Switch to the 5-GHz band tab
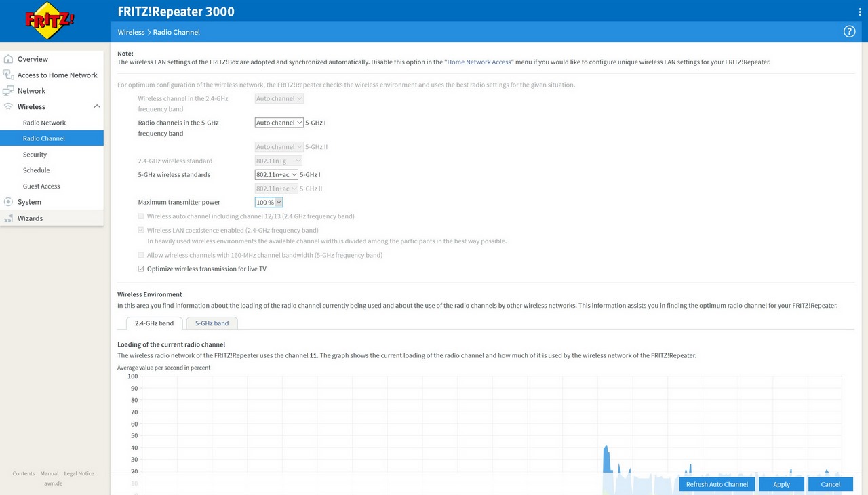Image resolution: width=868 pixels, height=495 pixels. [x=212, y=323]
